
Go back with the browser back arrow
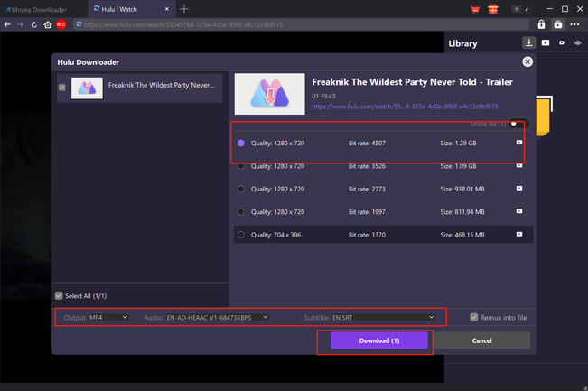7,24
